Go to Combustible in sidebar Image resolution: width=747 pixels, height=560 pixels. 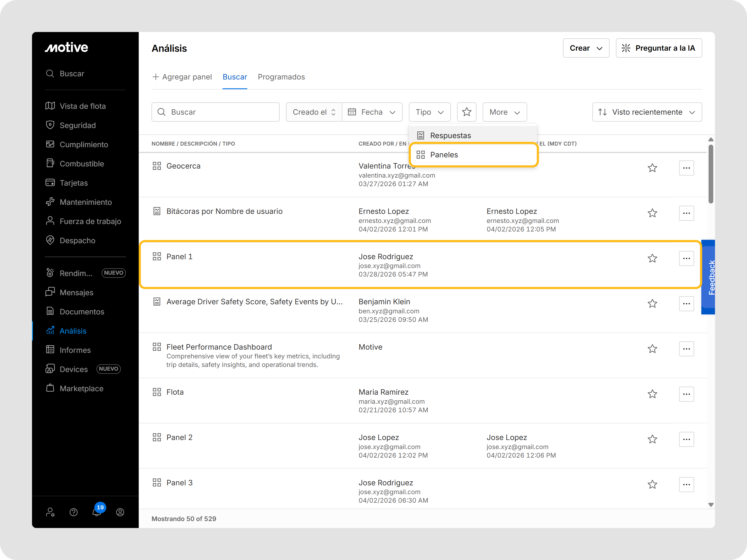(81, 164)
